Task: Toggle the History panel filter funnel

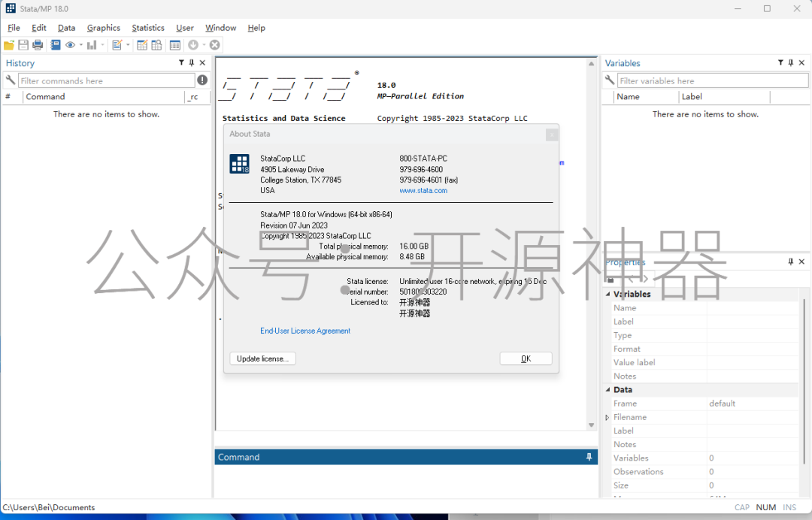Action: 181,63
